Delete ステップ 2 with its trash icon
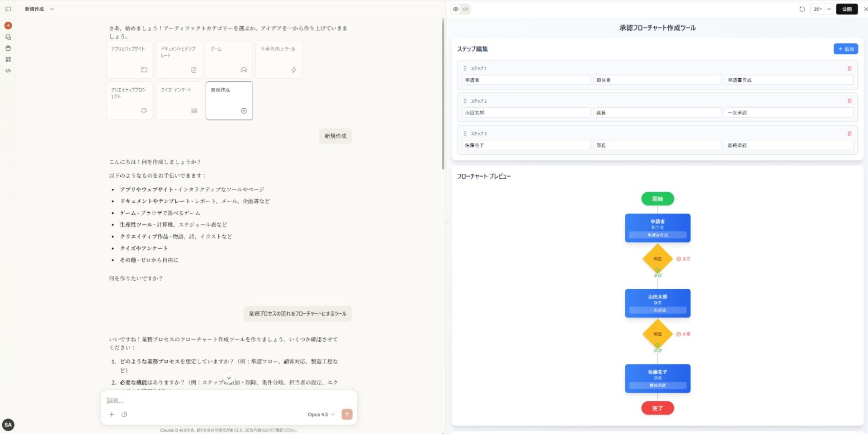 (849, 101)
